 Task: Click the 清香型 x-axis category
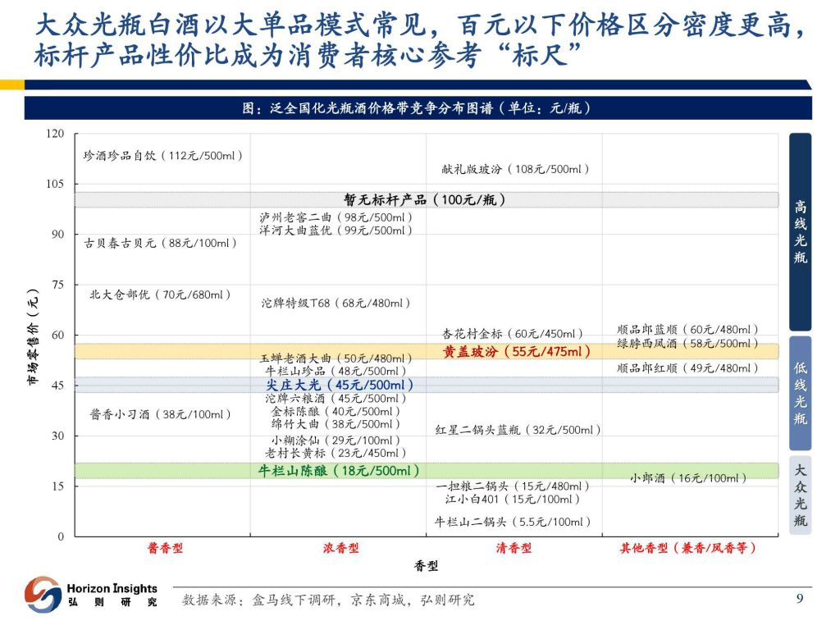(x=514, y=548)
